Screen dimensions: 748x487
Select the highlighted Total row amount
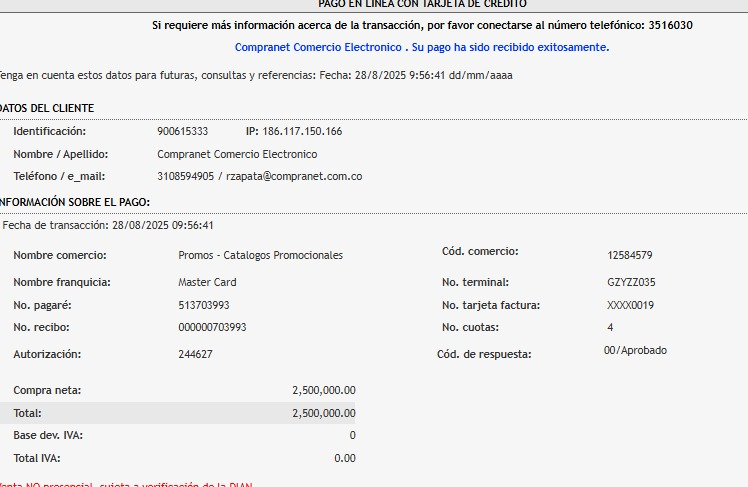pyautogui.click(x=323, y=413)
